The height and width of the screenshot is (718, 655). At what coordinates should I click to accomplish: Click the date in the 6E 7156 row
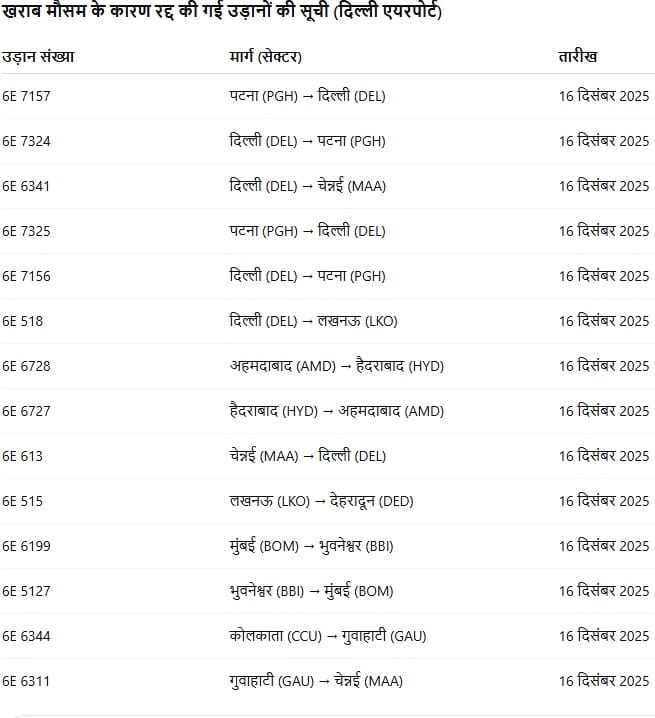point(603,276)
